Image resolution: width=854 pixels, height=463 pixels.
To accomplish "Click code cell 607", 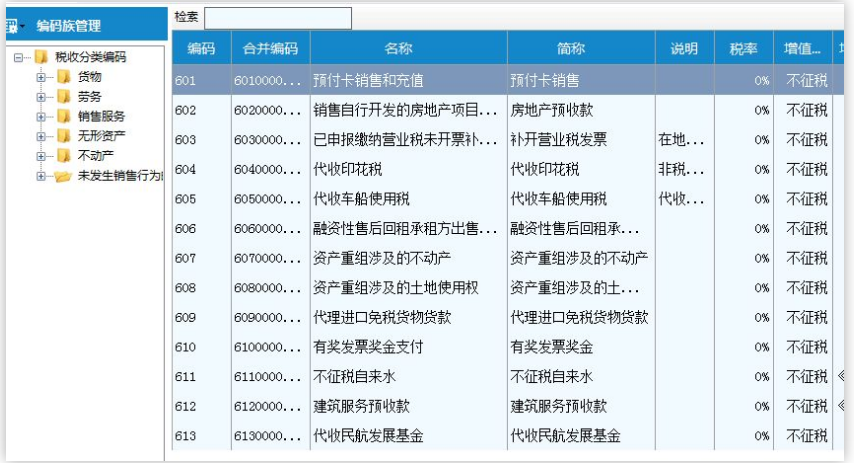I will click(202, 258).
